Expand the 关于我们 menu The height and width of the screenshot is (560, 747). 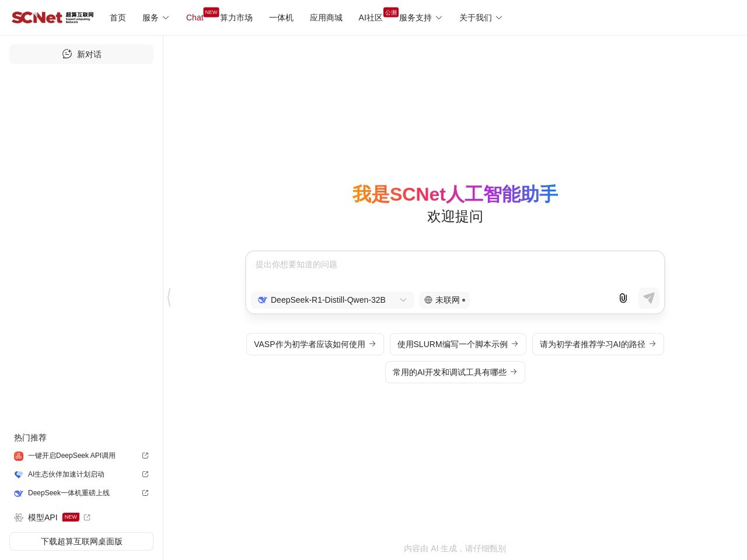click(x=481, y=17)
